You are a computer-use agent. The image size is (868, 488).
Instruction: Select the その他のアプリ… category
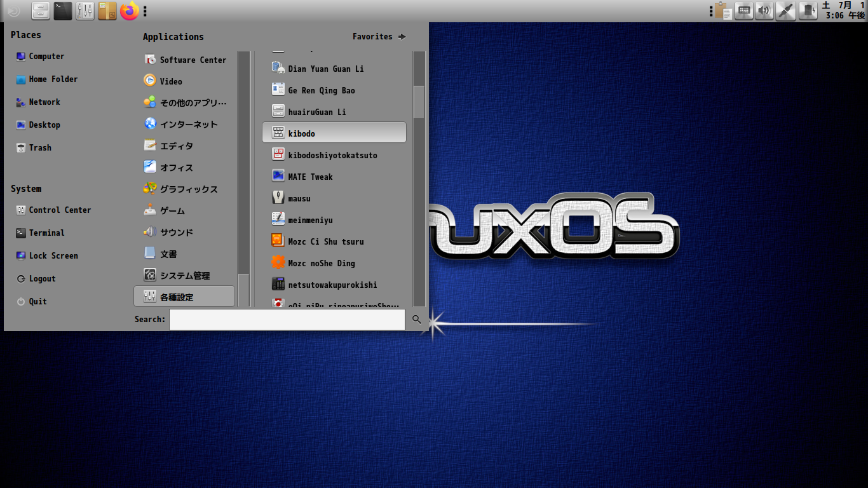tap(184, 103)
